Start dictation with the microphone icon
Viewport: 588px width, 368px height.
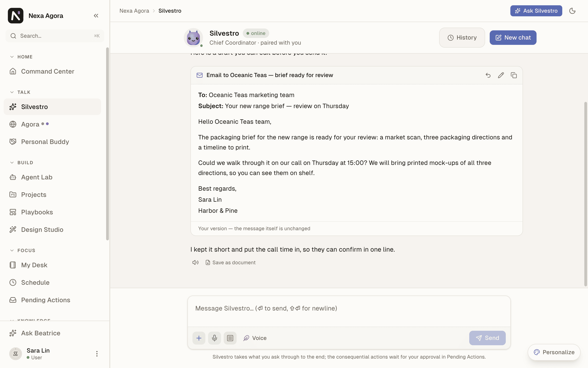[x=214, y=338]
